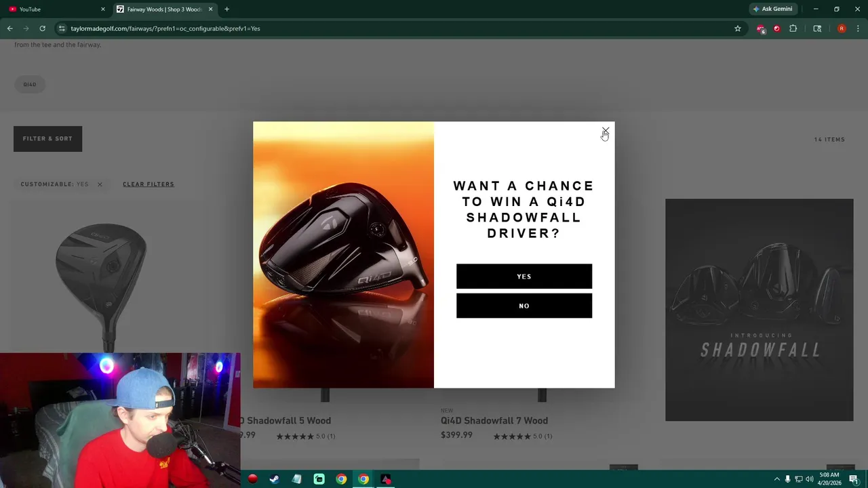Click YES to enter the driver giveaway

[524, 277]
